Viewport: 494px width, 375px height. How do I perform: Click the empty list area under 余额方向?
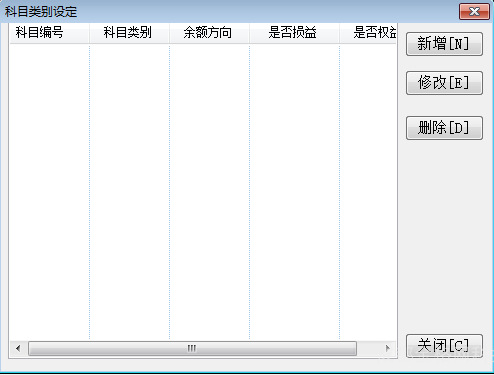(209, 192)
